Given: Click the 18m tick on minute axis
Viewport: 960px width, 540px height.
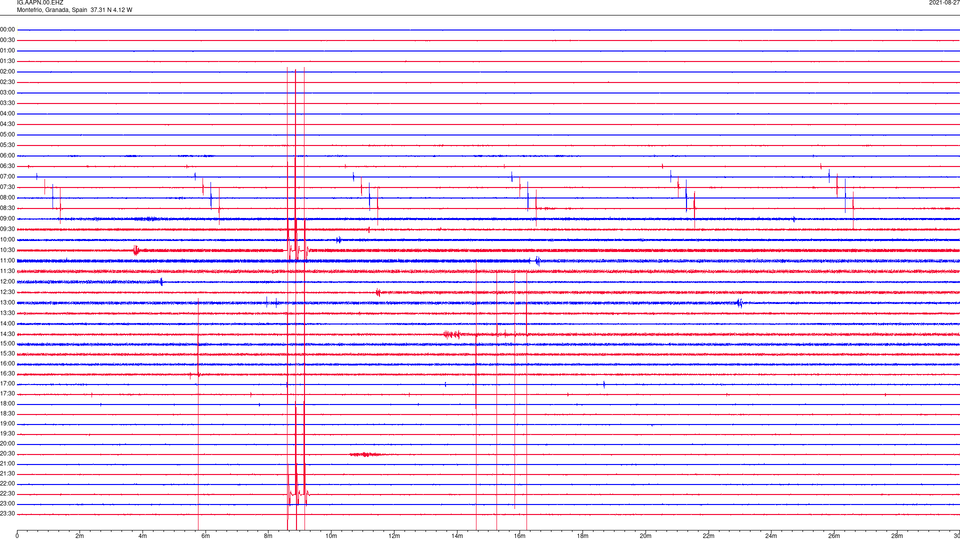Looking at the screenshot, I should (x=582, y=536).
